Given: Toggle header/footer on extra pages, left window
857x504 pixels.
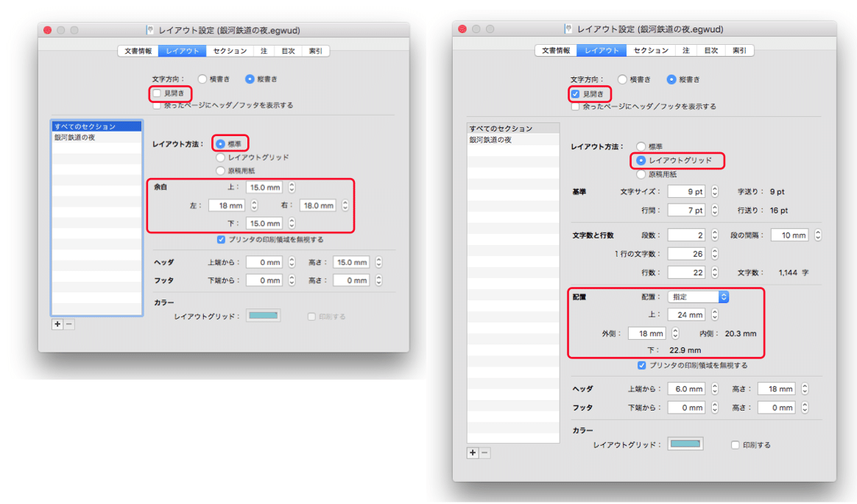Looking at the screenshot, I should coord(158,105).
